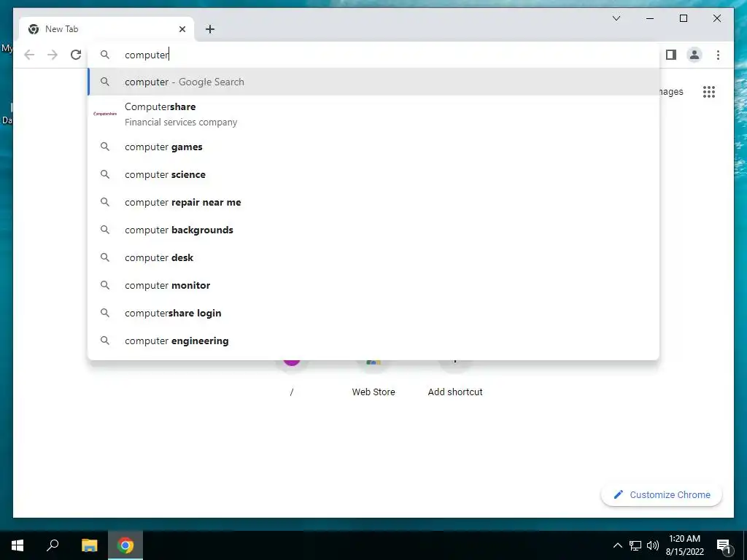The height and width of the screenshot is (560, 747).
Task: Open the side panel icon
Action: pos(671,55)
